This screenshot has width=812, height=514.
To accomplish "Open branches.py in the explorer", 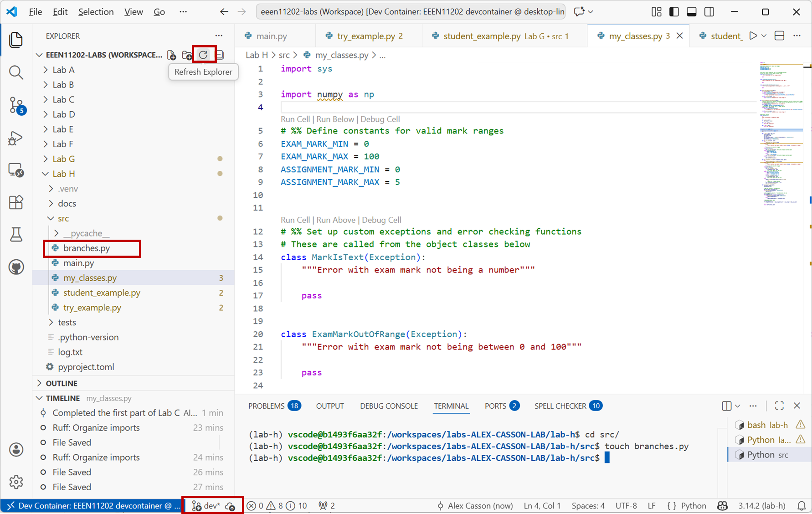I will [87, 248].
